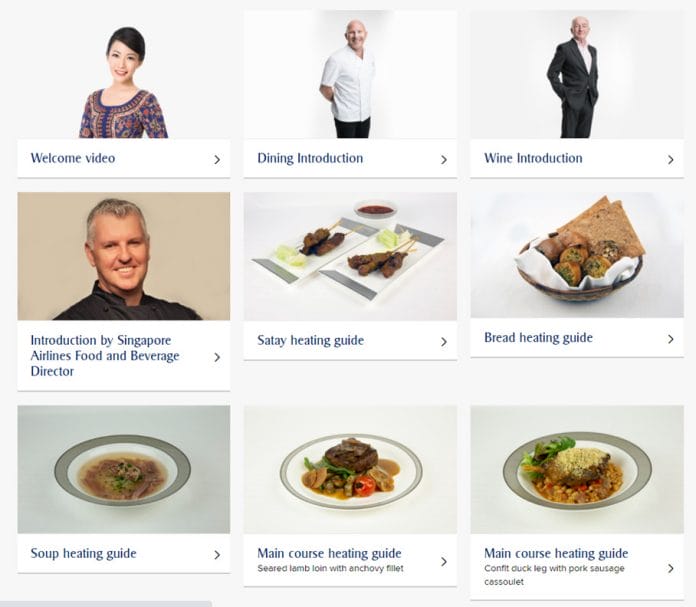Click the arrow beside Food and Beverage Director intro
Screen dimensions: 696x607
point(217,357)
